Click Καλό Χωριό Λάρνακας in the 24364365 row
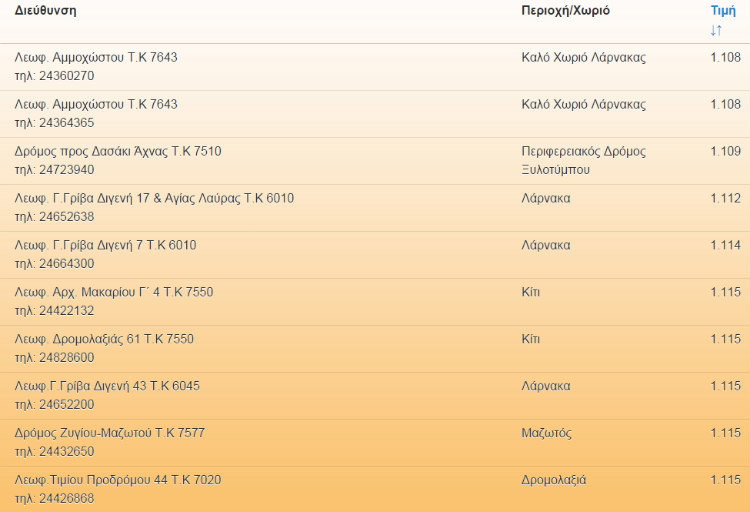The height and width of the screenshot is (512, 750). pos(584,105)
